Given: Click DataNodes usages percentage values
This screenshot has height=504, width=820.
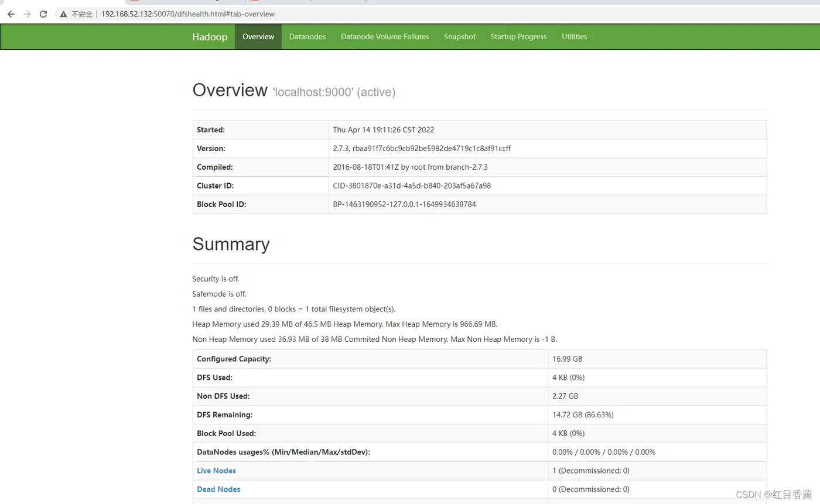Looking at the screenshot, I should (604, 452).
